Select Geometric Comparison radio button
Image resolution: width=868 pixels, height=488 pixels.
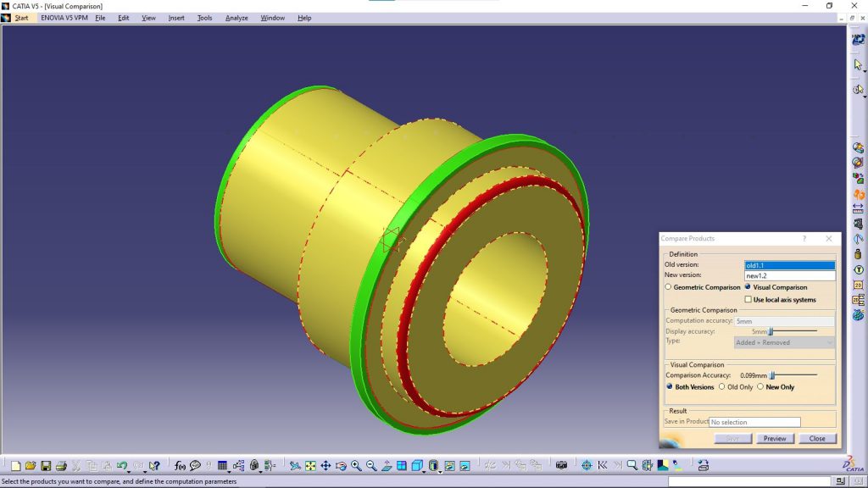pyautogui.click(x=668, y=287)
